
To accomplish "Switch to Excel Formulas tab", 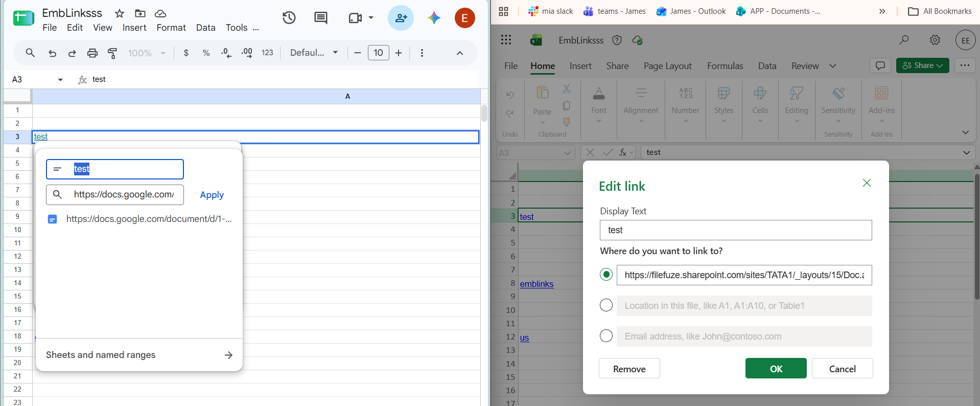I will point(725,66).
